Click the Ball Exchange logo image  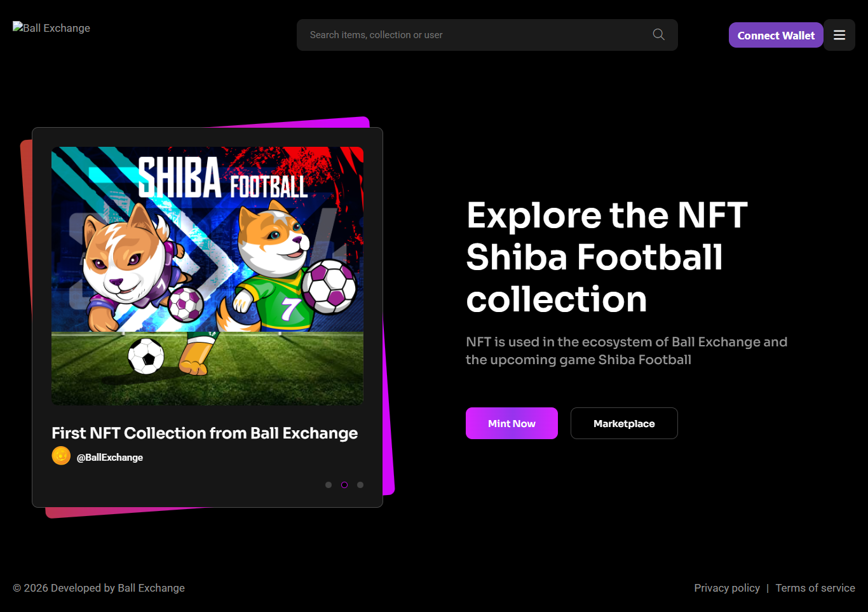coord(51,28)
